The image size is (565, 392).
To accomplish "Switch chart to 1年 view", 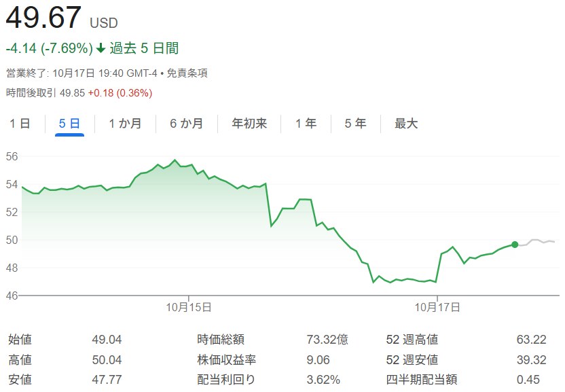I will tap(306, 124).
